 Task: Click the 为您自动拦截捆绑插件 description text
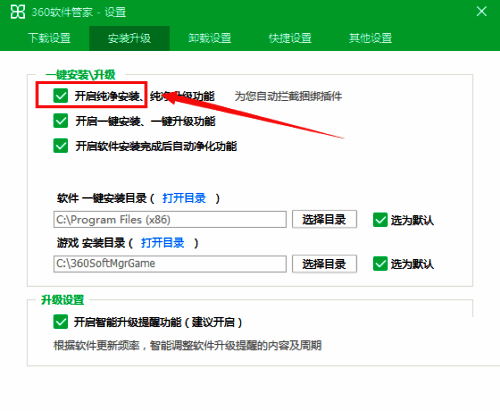(x=288, y=96)
